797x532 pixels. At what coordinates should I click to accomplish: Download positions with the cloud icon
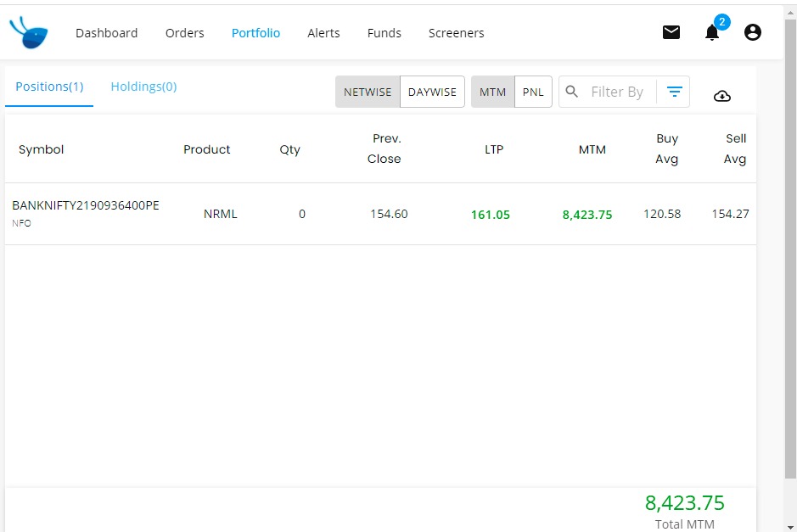click(721, 96)
